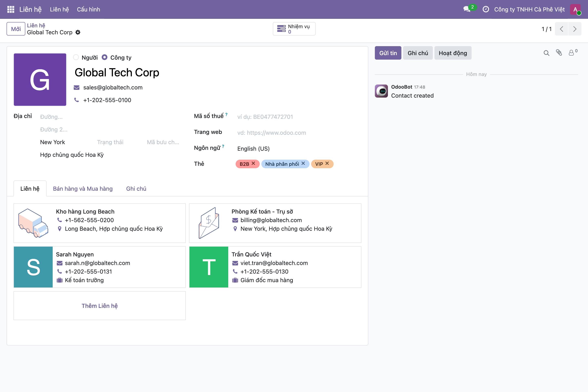Click the Mã số thuế input field
The height and width of the screenshot is (392, 588).
click(298, 117)
